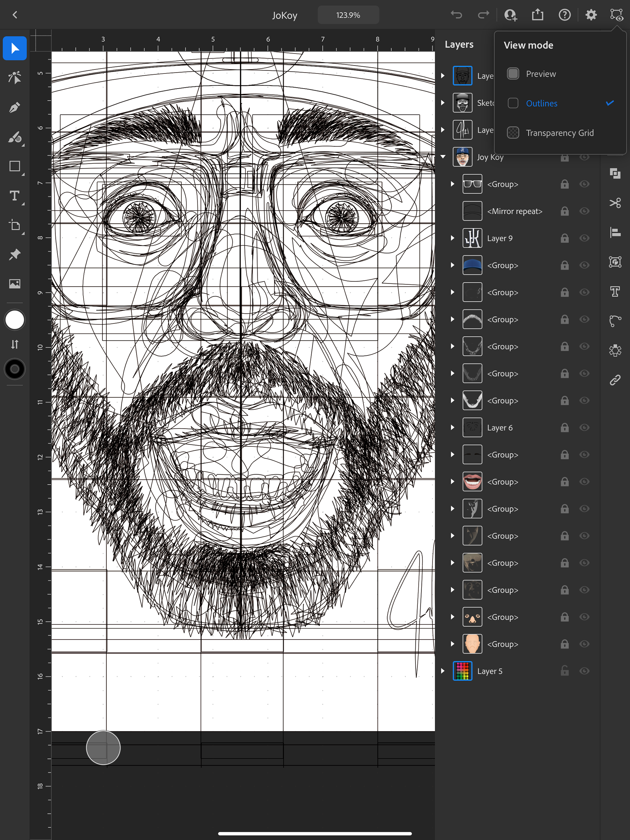630x840 pixels.
Task: Select the Pen tool
Action: [x=14, y=108]
